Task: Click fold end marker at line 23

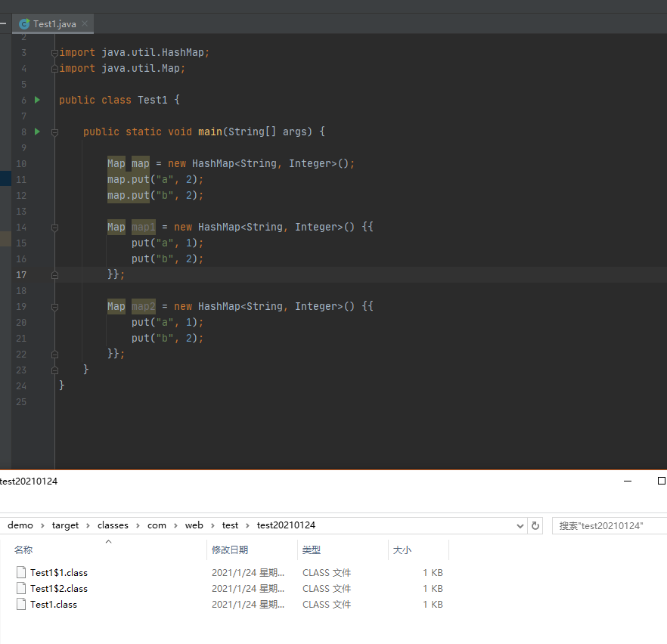Action: tap(54, 370)
